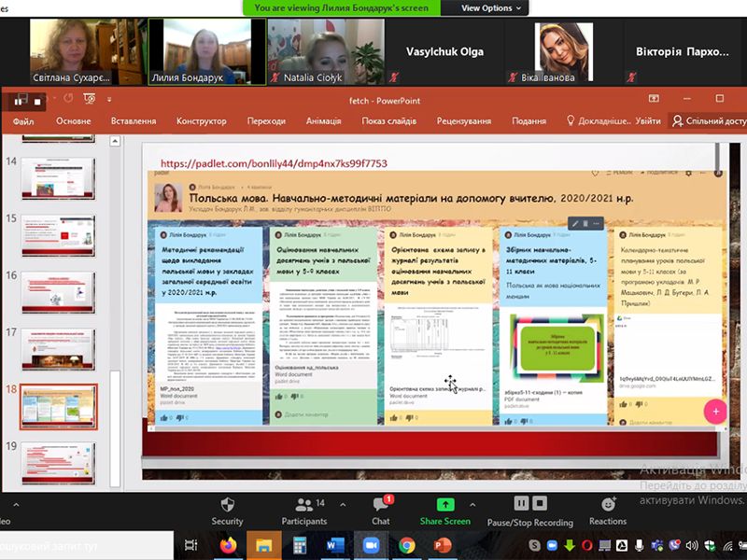Click Світлана Сухаре's video tile
This screenshot has height=560, width=747.
point(88,52)
